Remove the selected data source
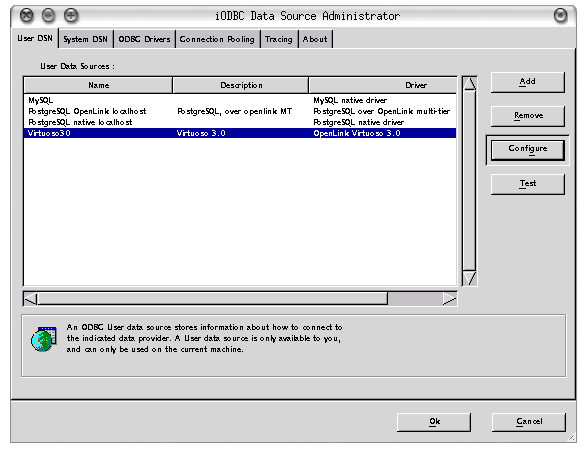586x450 pixels. point(527,116)
